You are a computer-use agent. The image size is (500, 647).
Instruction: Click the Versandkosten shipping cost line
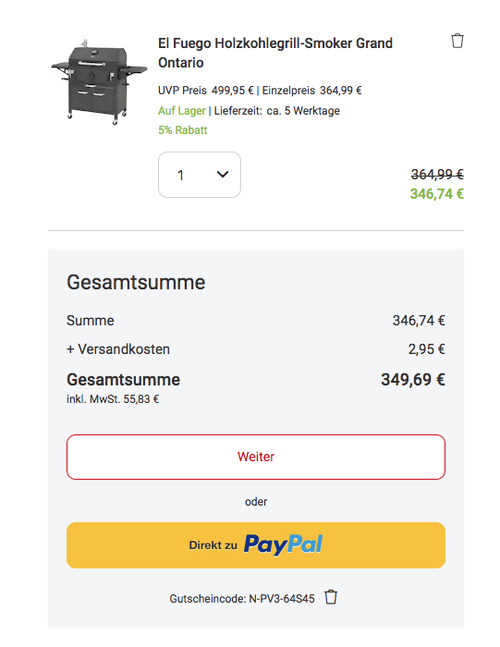click(256, 349)
